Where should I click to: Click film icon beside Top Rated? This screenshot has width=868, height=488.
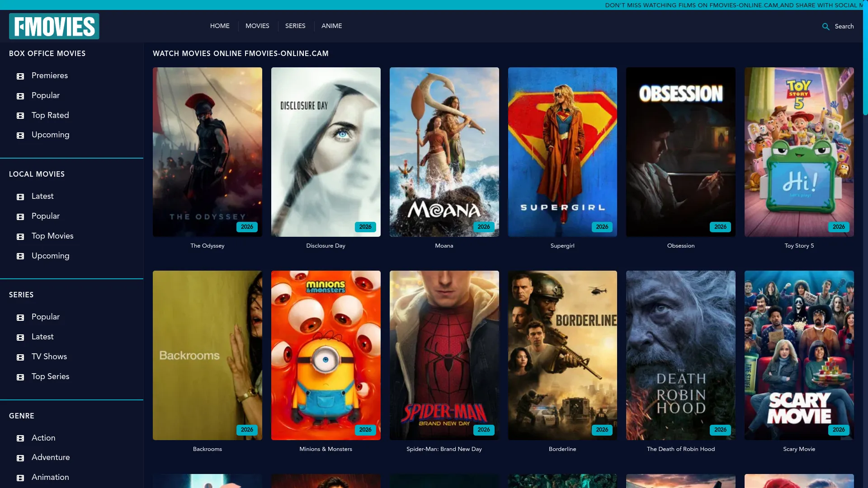point(20,116)
